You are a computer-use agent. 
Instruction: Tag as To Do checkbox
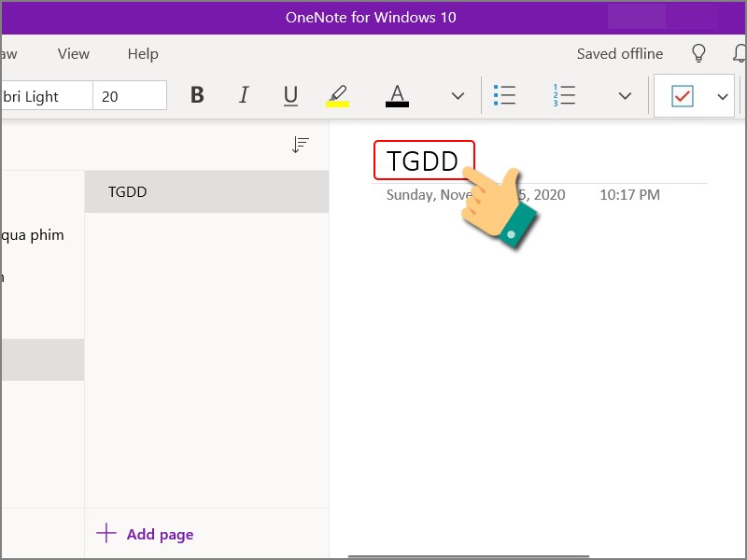pyautogui.click(x=683, y=96)
